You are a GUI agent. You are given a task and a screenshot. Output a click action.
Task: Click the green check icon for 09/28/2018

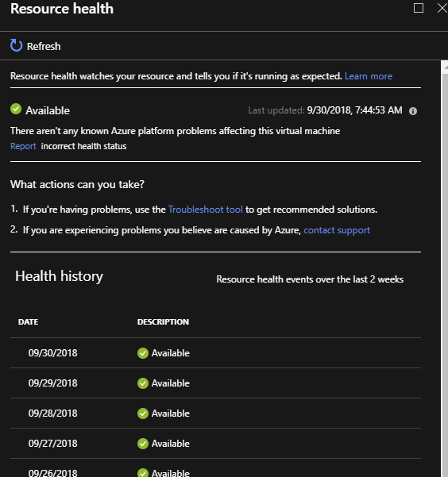tap(142, 414)
